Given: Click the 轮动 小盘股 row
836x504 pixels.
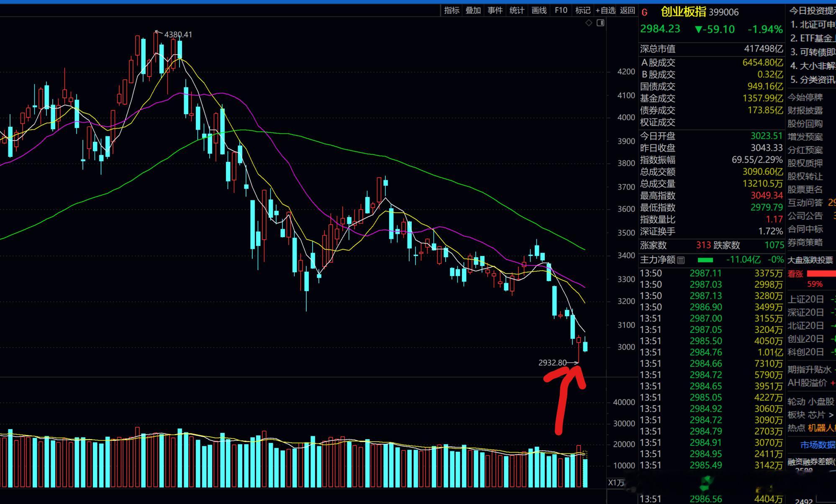Looking at the screenshot, I should [811, 402].
